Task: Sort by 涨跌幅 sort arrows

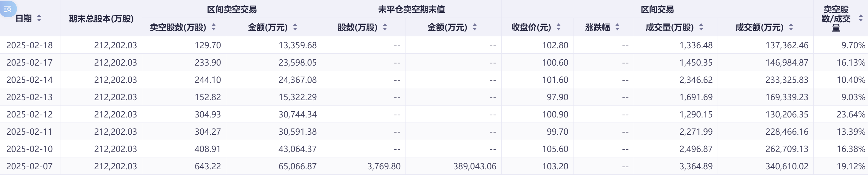Action: point(617,27)
